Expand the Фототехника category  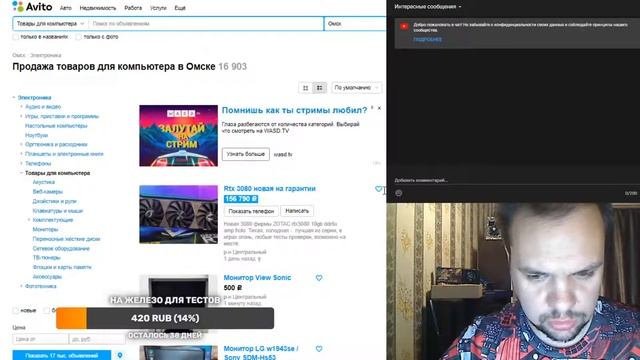21,286
